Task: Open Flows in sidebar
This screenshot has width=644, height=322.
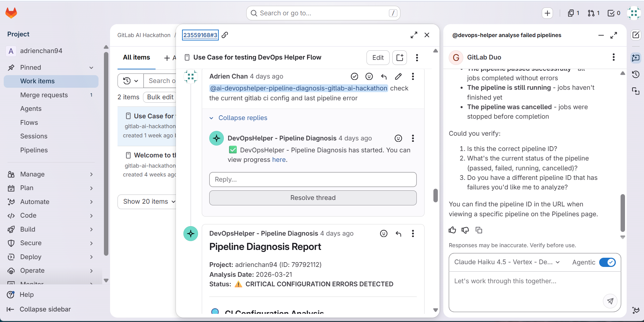Action: coord(51,123)
